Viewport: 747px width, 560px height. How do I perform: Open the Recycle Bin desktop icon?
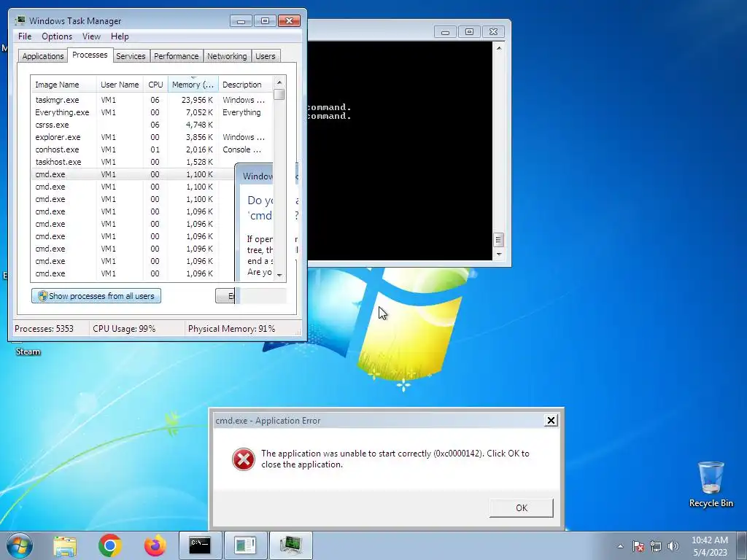[x=711, y=484]
